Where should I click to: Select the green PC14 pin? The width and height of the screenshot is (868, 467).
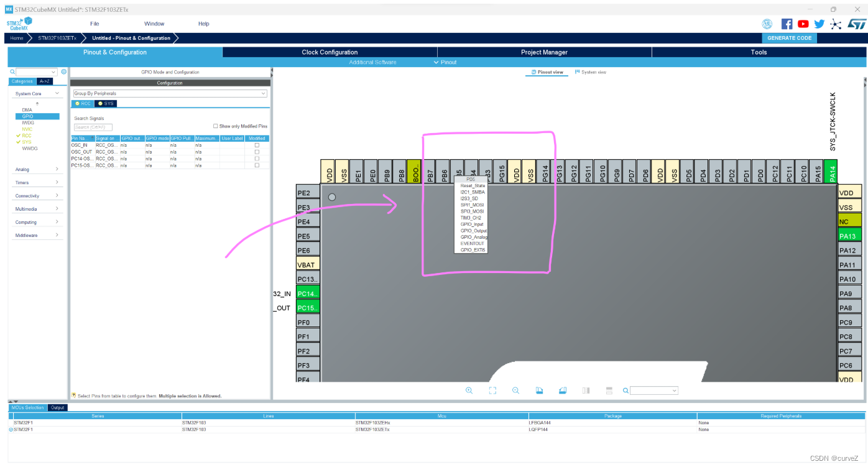click(308, 294)
